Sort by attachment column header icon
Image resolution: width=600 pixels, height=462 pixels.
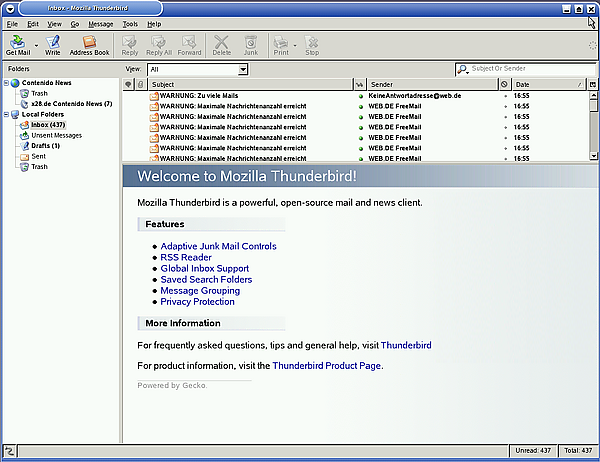[140, 85]
